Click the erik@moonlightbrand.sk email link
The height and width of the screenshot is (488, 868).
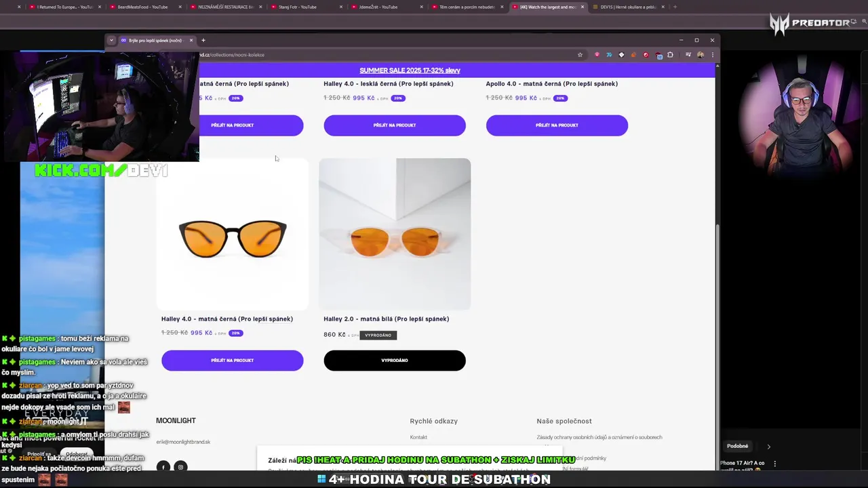click(183, 442)
